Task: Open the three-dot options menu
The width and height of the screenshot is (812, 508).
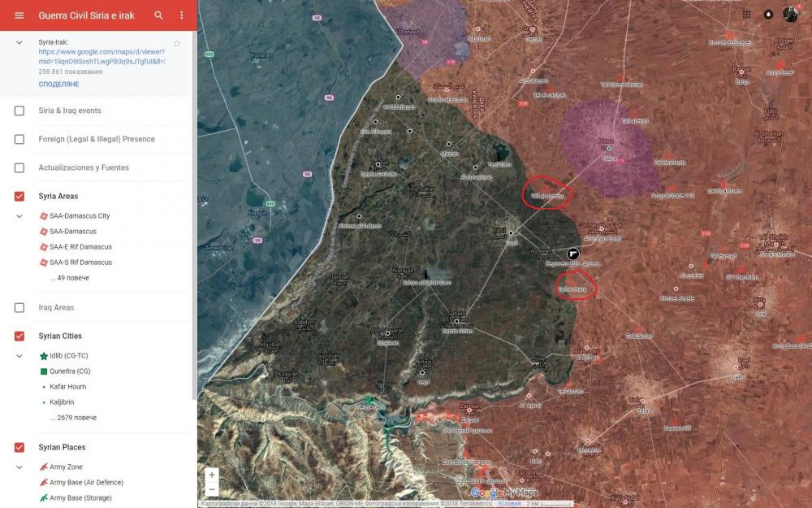Action: pos(181,15)
